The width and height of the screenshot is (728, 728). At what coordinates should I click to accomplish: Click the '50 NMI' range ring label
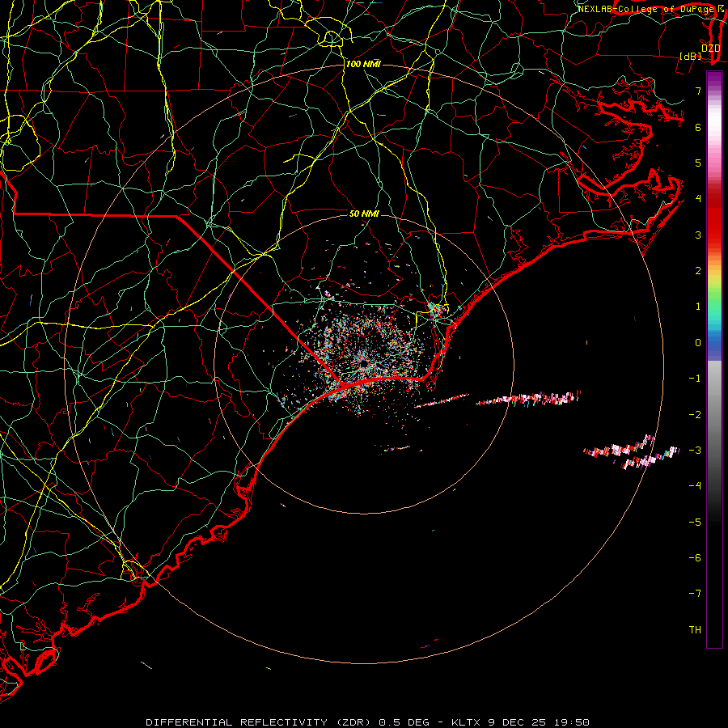coord(364,214)
